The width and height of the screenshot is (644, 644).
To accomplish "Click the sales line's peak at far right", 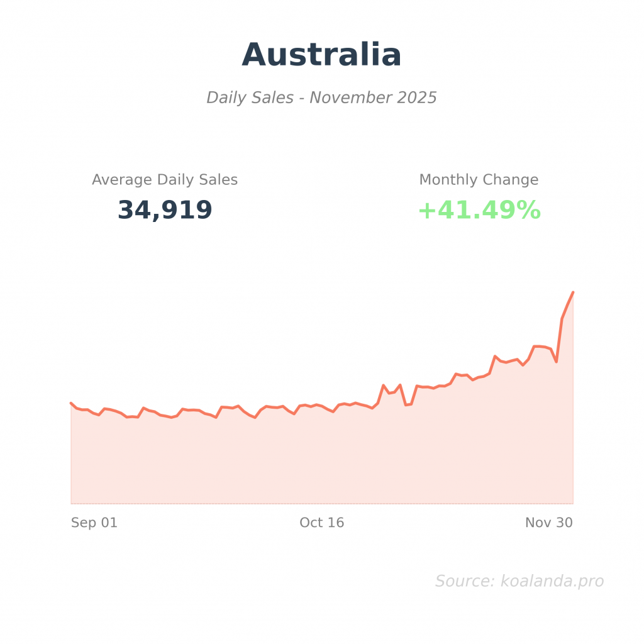I will (x=573, y=292).
